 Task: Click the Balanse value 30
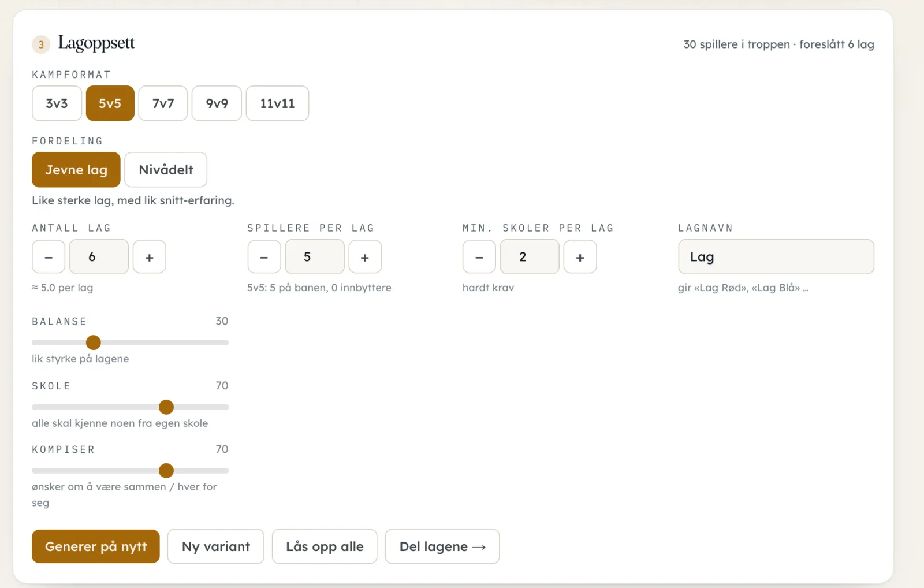point(222,321)
